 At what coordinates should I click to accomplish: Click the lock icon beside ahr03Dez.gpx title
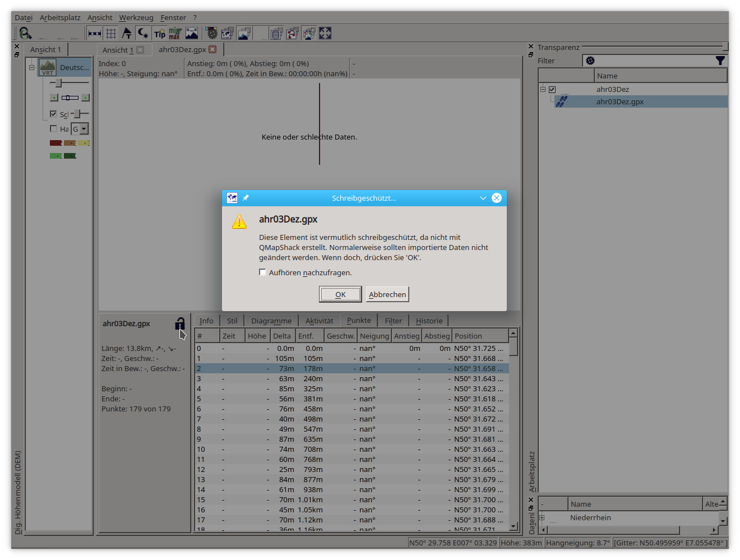pos(180,323)
